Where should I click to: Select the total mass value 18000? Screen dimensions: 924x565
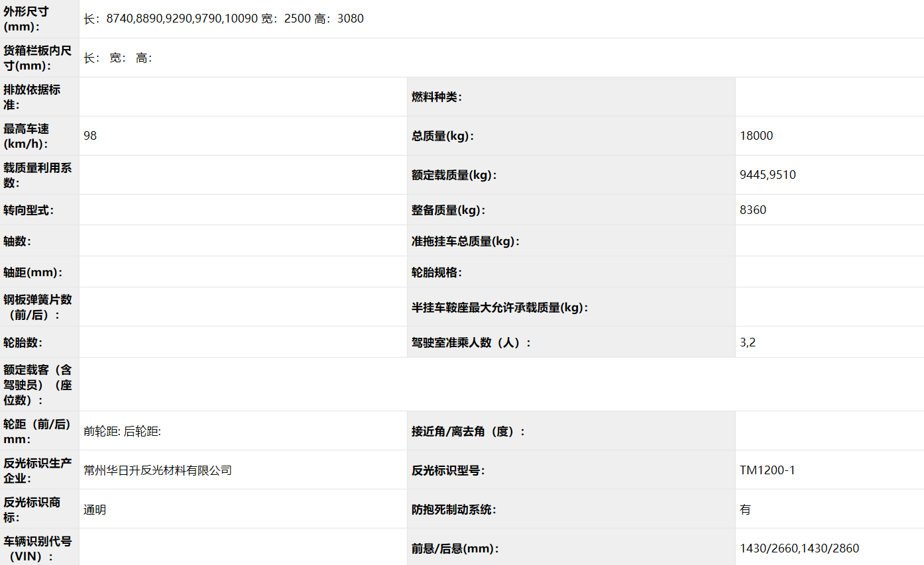(x=756, y=136)
